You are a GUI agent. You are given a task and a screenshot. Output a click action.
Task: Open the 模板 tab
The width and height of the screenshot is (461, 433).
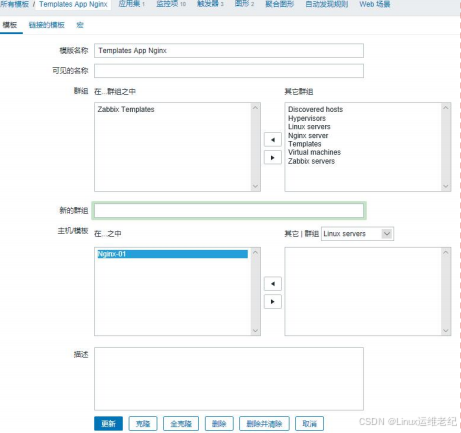click(10, 25)
